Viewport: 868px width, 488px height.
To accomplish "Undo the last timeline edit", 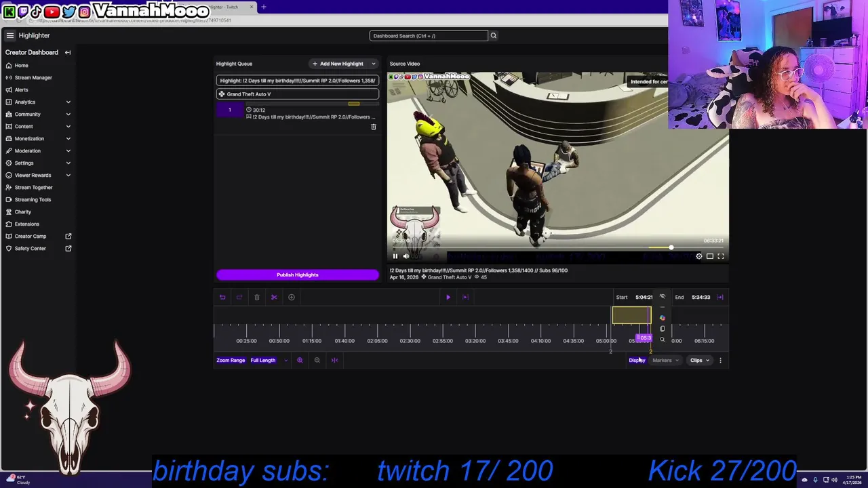I will 222,297.
